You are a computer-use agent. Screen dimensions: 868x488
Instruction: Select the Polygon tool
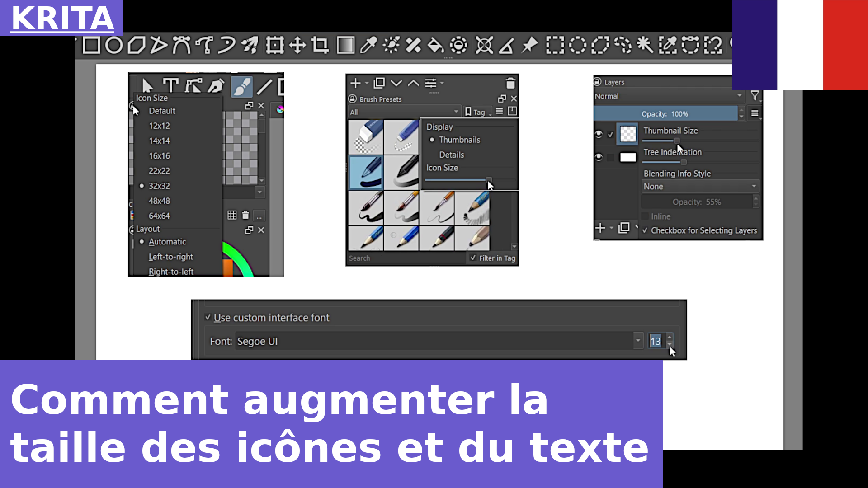point(136,45)
